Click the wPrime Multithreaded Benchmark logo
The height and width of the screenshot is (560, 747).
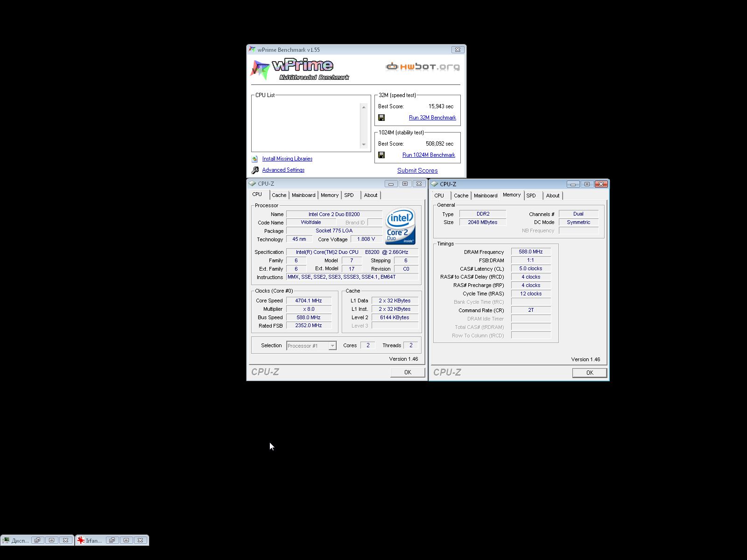tap(300, 70)
